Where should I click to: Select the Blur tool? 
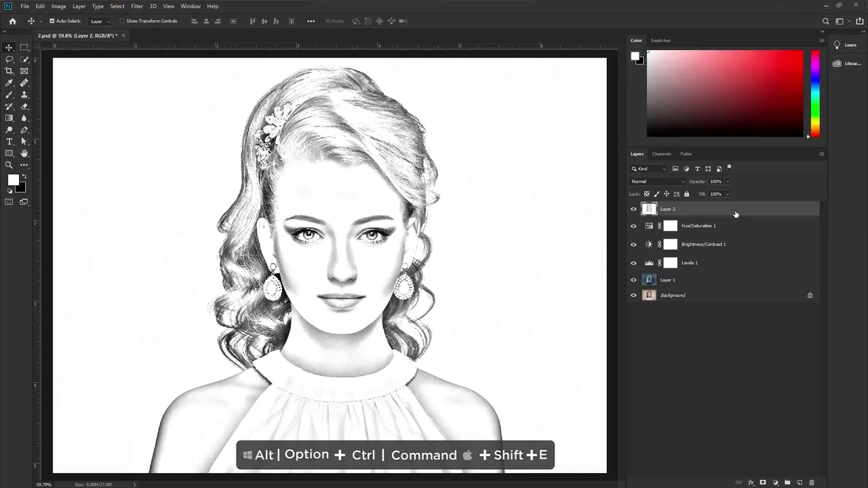[x=24, y=118]
